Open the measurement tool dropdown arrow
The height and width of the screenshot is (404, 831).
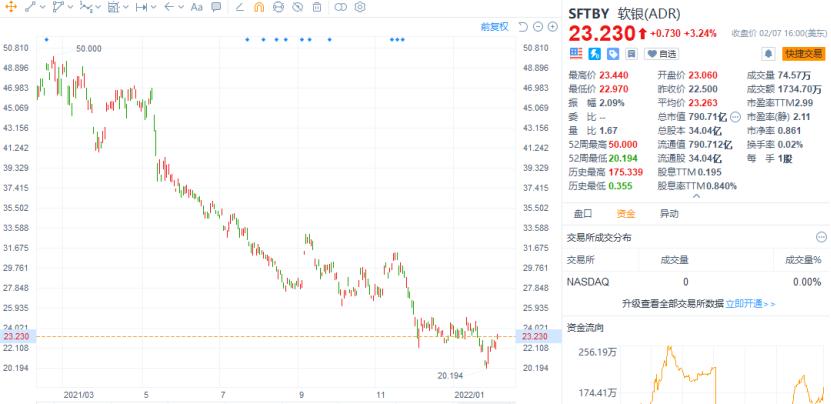tap(125, 7)
